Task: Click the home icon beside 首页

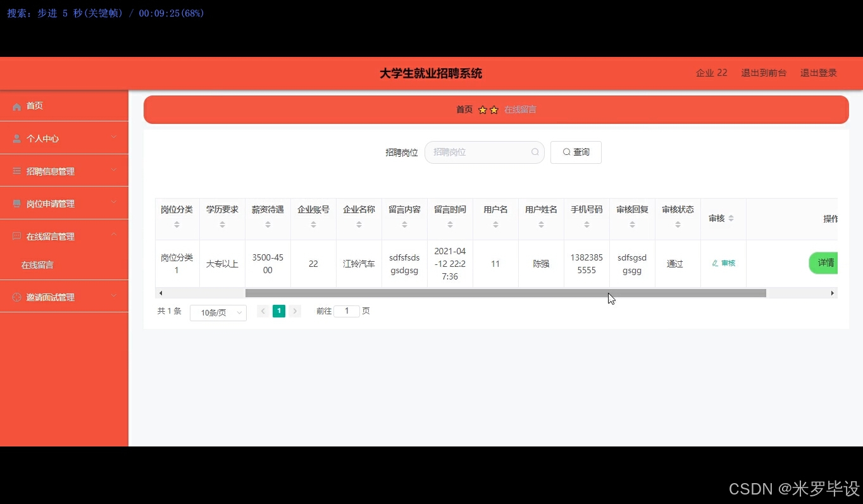Action: click(x=17, y=107)
